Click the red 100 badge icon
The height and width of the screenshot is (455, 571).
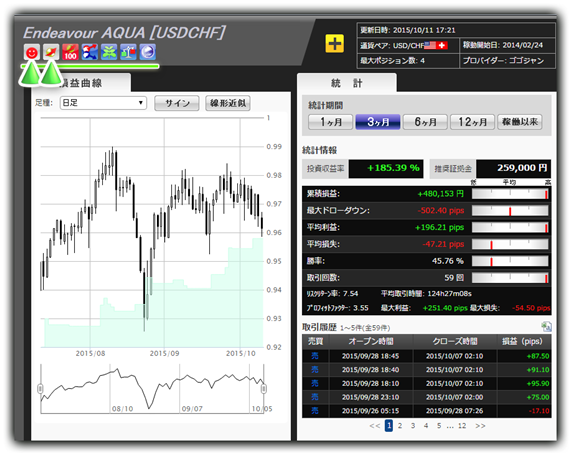70,52
